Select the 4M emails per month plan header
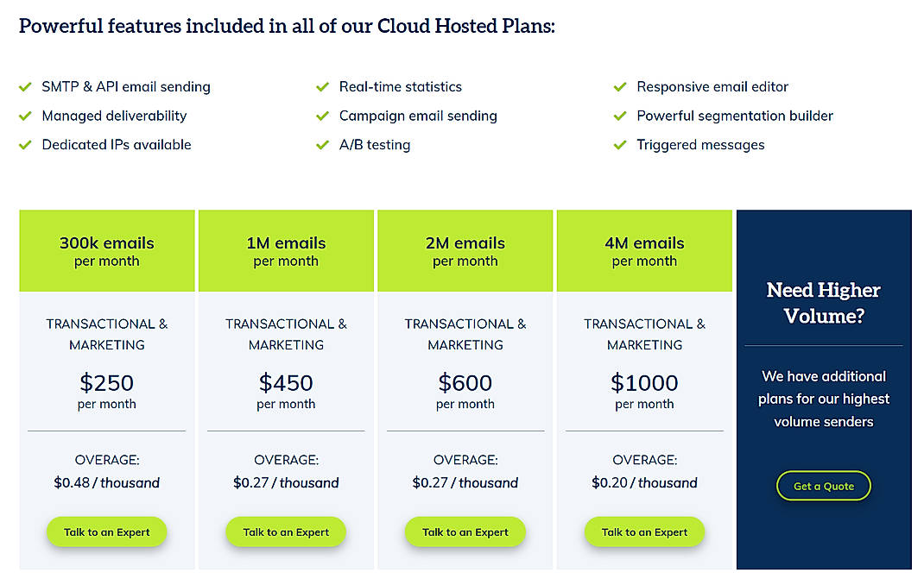This screenshot has height=585, width=924. click(x=644, y=250)
